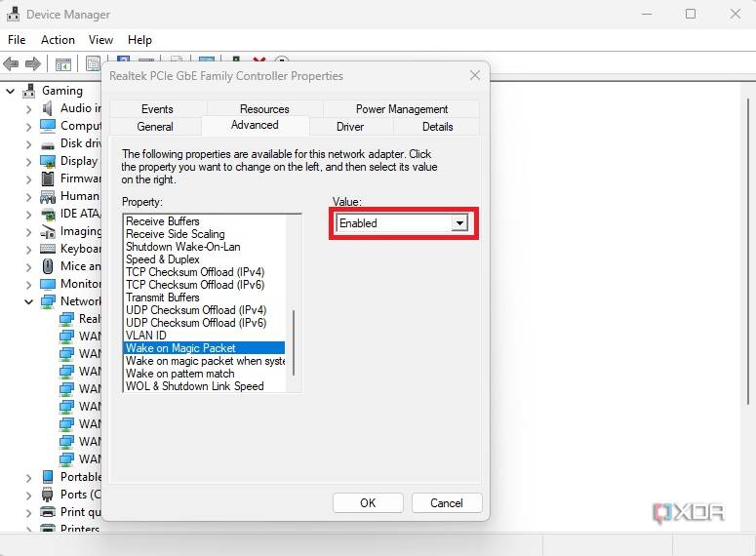The height and width of the screenshot is (556, 756).
Task: Click OK to confirm adapter properties
Action: [x=368, y=503]
